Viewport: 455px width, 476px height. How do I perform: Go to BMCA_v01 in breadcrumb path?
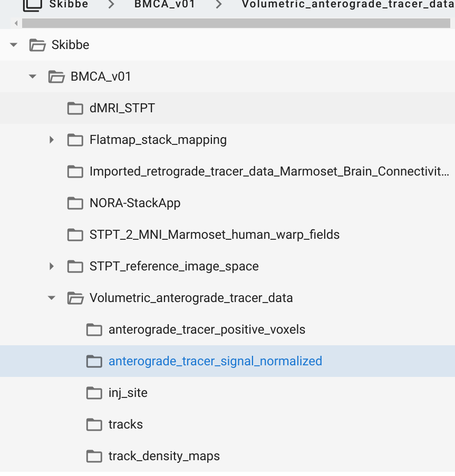coord(164,4)
